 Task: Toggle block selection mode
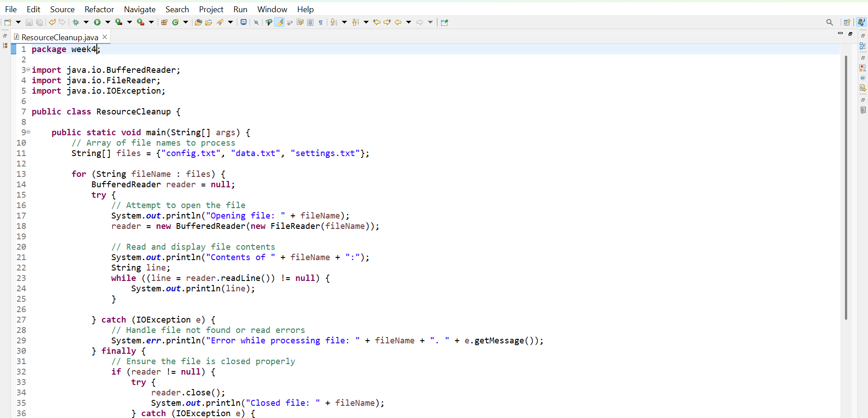click(310, 22)
